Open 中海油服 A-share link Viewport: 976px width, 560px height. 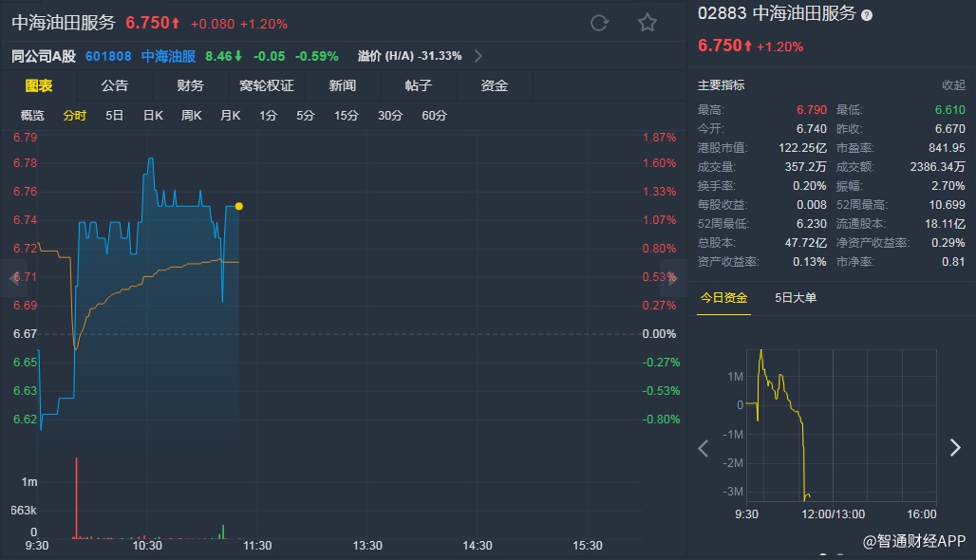pyautogui.click(x=168, y=57)
